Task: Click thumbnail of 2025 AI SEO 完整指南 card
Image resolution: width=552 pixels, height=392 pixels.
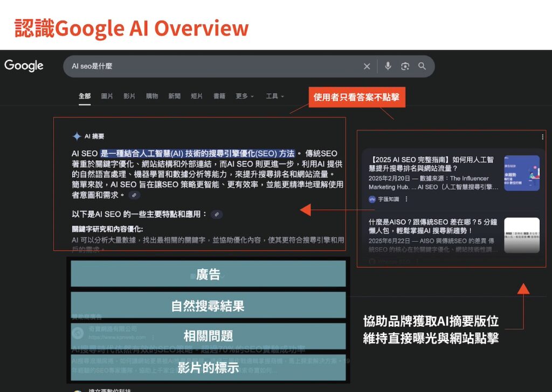Action: pyautogui.click(x=522, y=173)
